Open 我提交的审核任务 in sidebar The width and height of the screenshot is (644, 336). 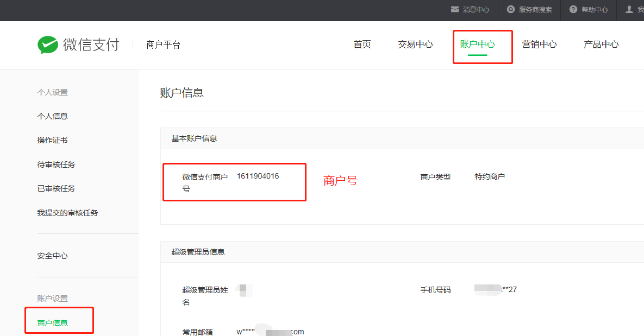(67, 213)
